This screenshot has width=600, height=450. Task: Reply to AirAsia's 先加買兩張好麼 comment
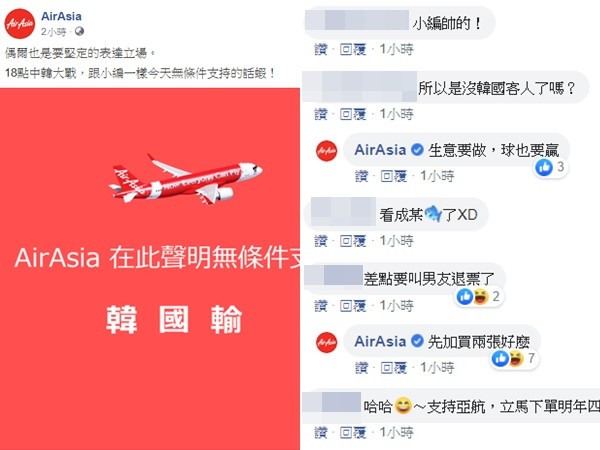[x=394, y=368]
